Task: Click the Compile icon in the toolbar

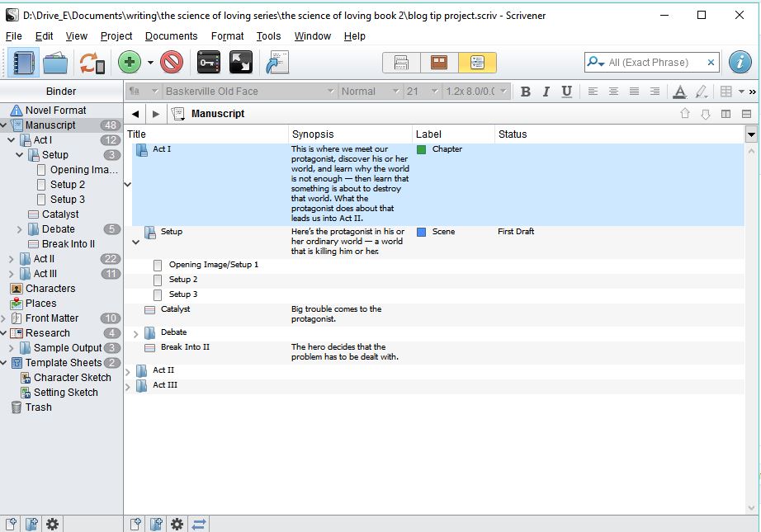Action: [277, 63]
